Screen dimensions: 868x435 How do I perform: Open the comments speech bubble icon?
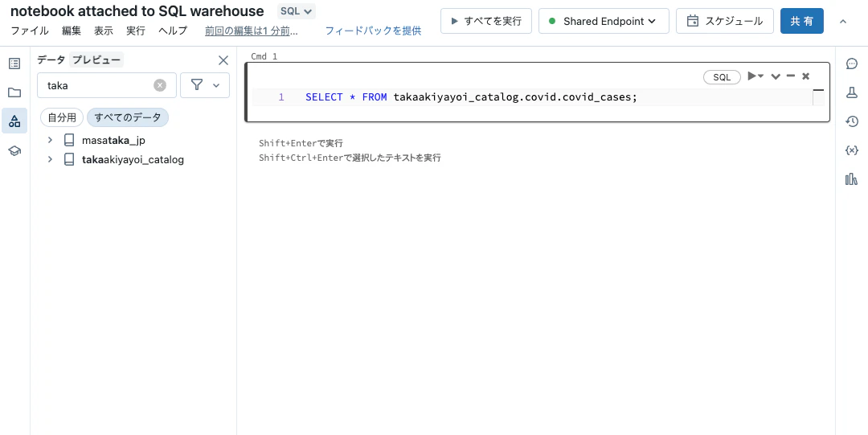click(x=852, y=64)
